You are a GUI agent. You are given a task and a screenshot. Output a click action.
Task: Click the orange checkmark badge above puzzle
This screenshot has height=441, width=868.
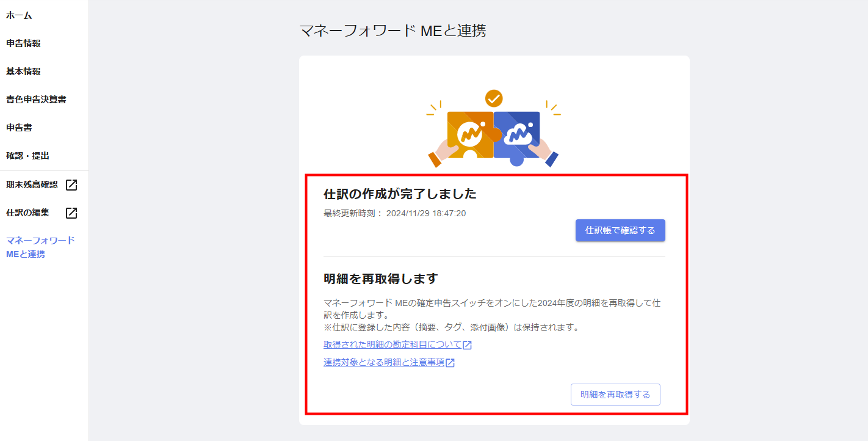click(494, 98)
